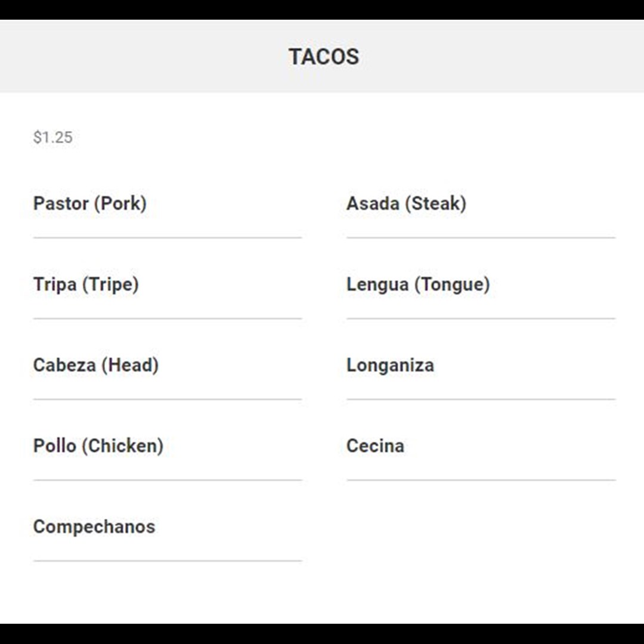Select the Asada (Steak) taco item
644x644 pixels.
(406, 203)
